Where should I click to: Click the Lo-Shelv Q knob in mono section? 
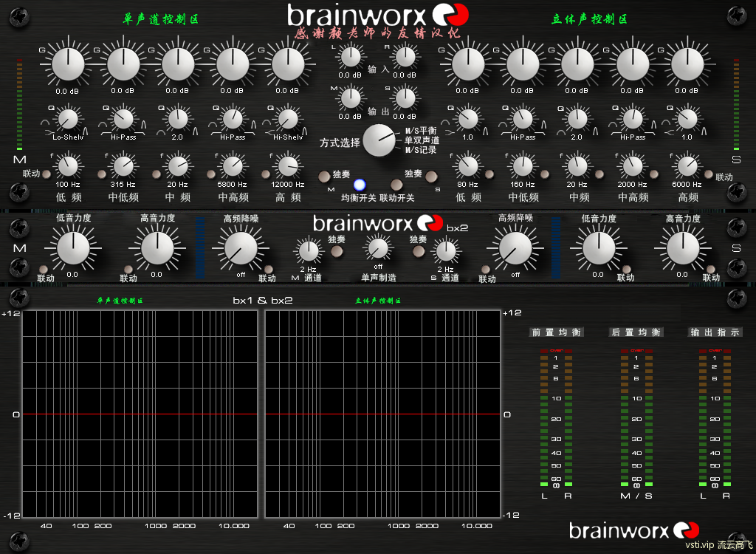click(x=68, y=119)
